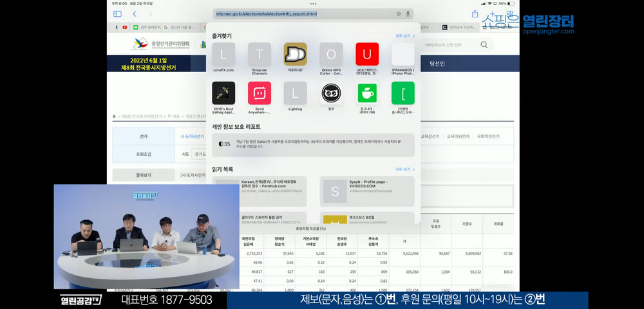This screenshot has height=309, width=644.
Task: Clear the URL address field
Action: point(399,14)
